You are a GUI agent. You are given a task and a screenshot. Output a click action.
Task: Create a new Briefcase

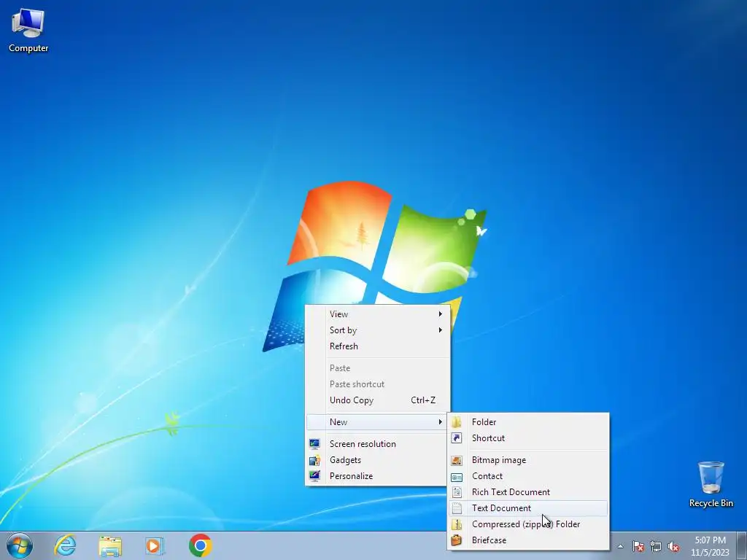(528, 540)
